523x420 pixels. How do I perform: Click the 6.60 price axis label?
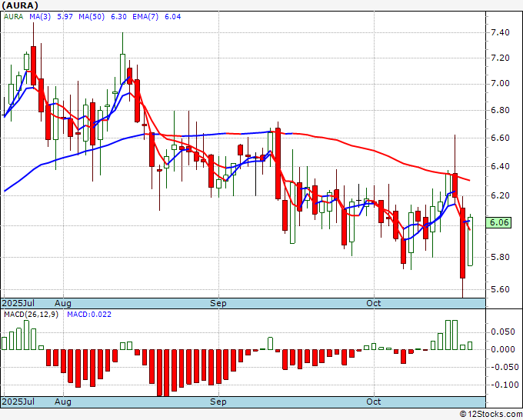(500, 138)
